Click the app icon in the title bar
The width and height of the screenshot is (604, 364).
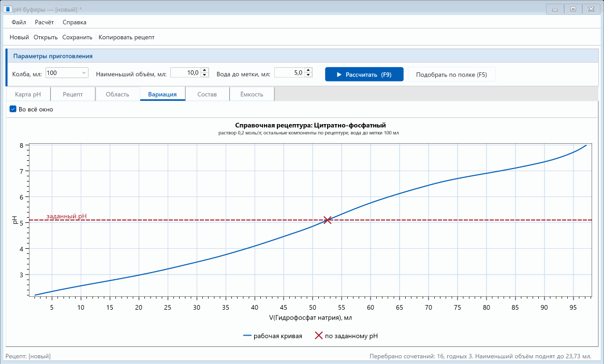click(8, 9)
